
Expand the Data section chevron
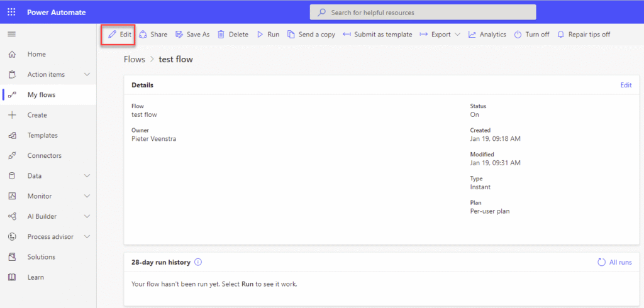tap(87, 176)
